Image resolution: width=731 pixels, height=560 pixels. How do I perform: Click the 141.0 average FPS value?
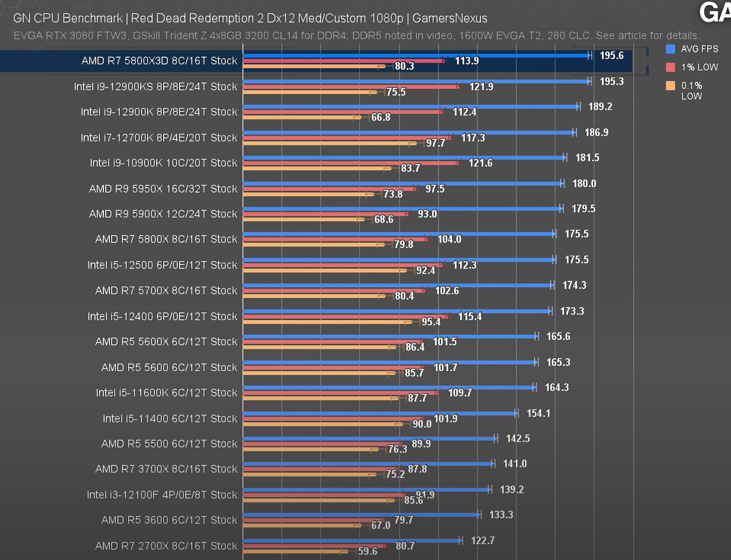(515, 464)
